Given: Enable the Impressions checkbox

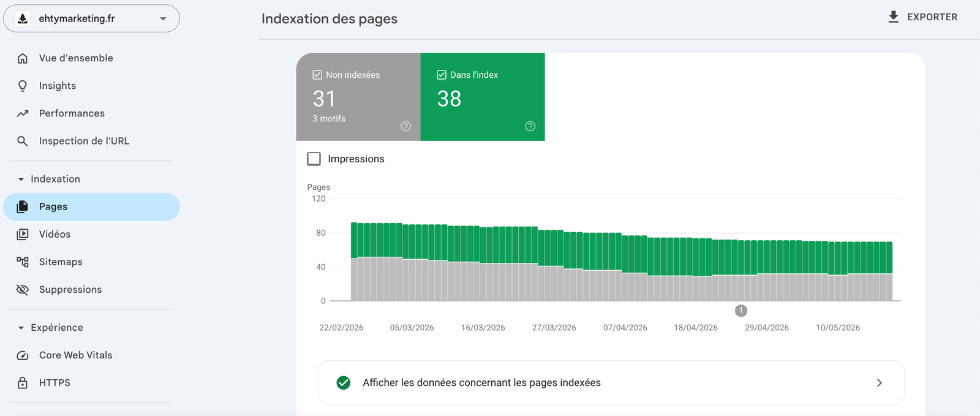Looking at the screenshot, I should (x=314, y=159).
